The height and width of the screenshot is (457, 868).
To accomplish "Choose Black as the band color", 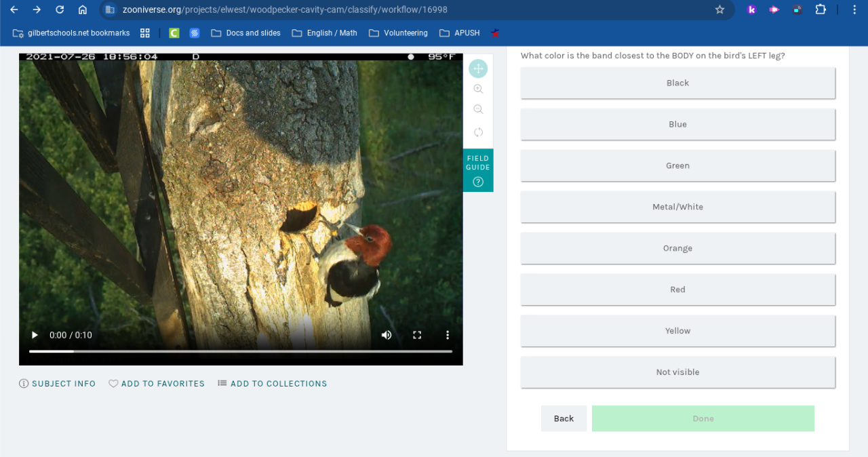I will 677,83.
